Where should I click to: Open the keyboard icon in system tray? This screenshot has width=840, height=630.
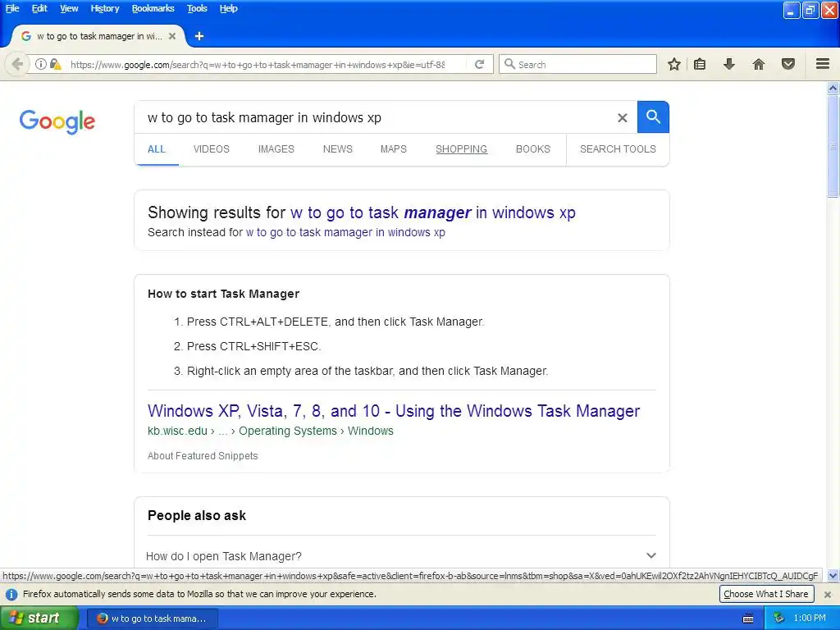coord(748,619)
